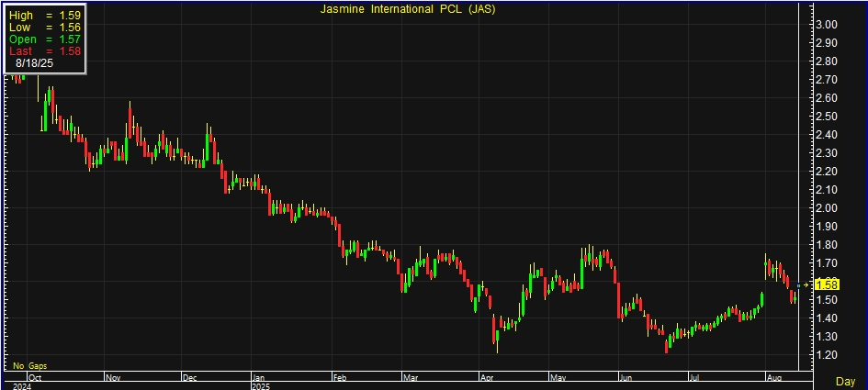The width and height of the screenshot is (868, 390).
Task: Click the Low = 1.56 readout
Action: pyautogui.click(x=45, y=28)
